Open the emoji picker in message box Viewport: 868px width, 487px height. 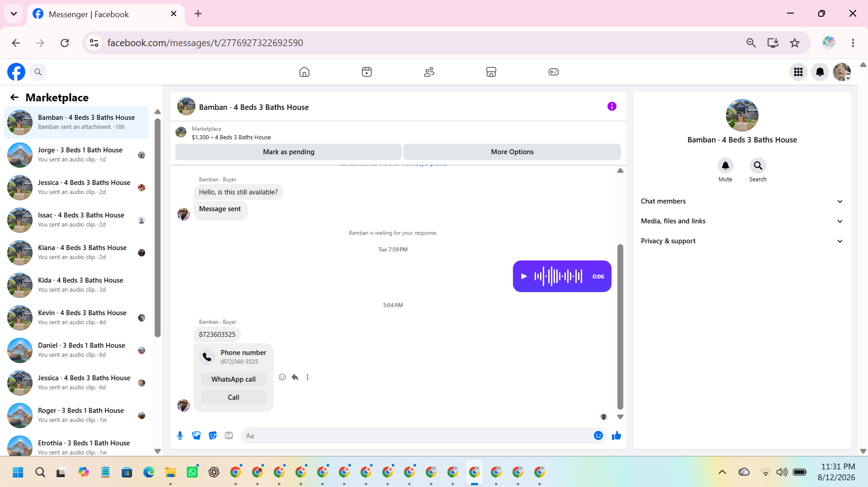point(598,435)
